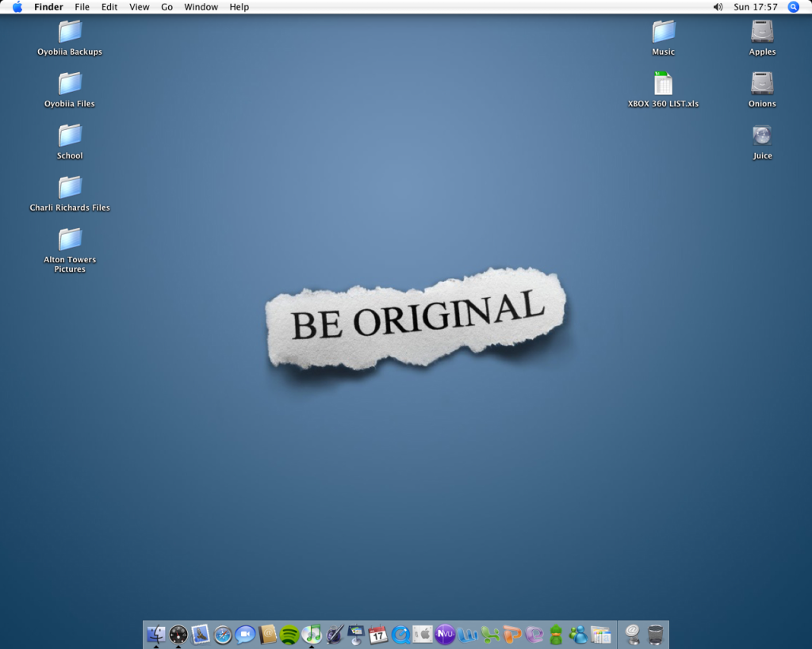Click the @ spring web link in Dock

[x=632, y=634]
